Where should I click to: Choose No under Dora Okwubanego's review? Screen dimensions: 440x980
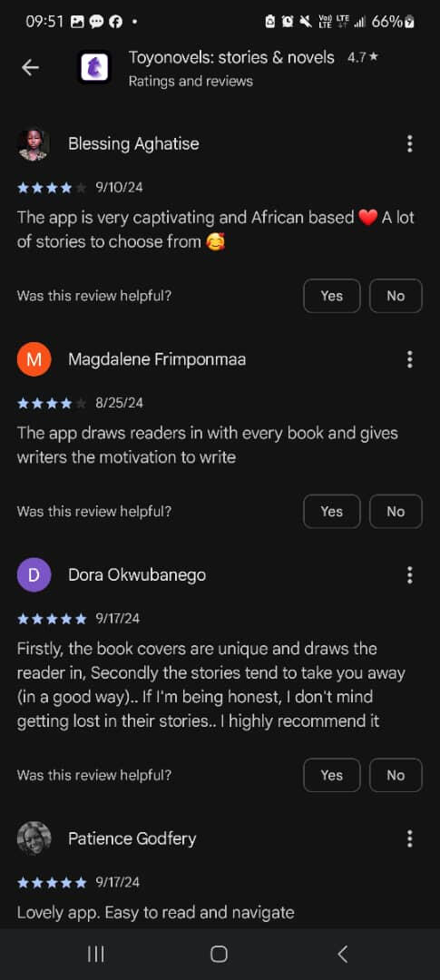click(396, 775)
